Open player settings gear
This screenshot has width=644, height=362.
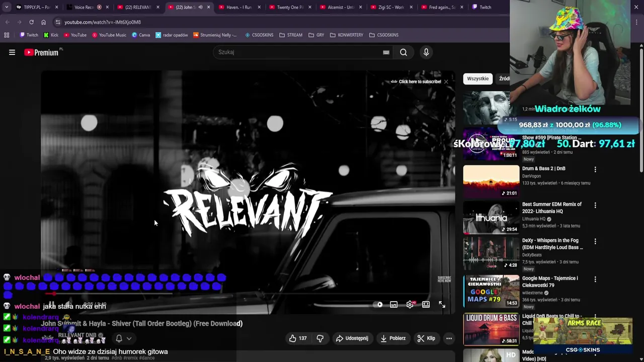(x=410, y=305)
